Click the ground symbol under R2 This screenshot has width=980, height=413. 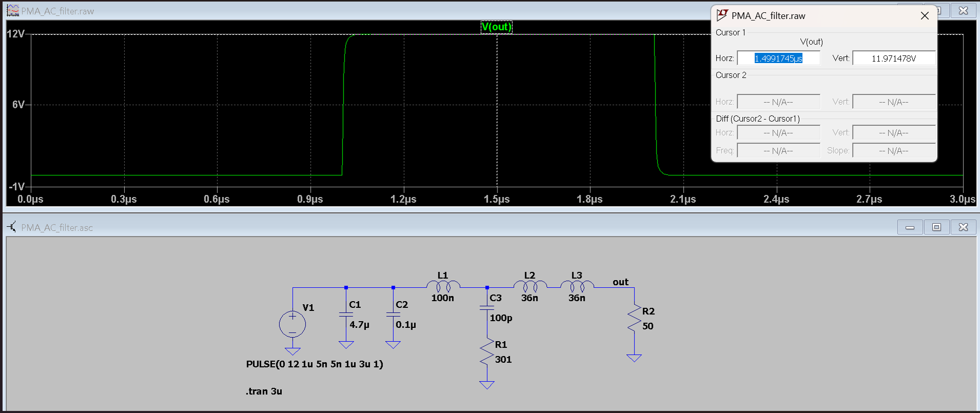634,358
